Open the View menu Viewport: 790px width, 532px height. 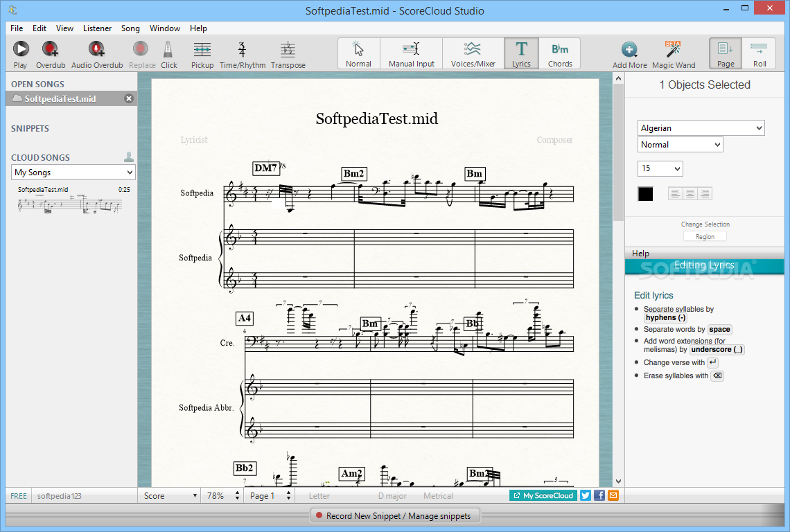pos(64,28)
